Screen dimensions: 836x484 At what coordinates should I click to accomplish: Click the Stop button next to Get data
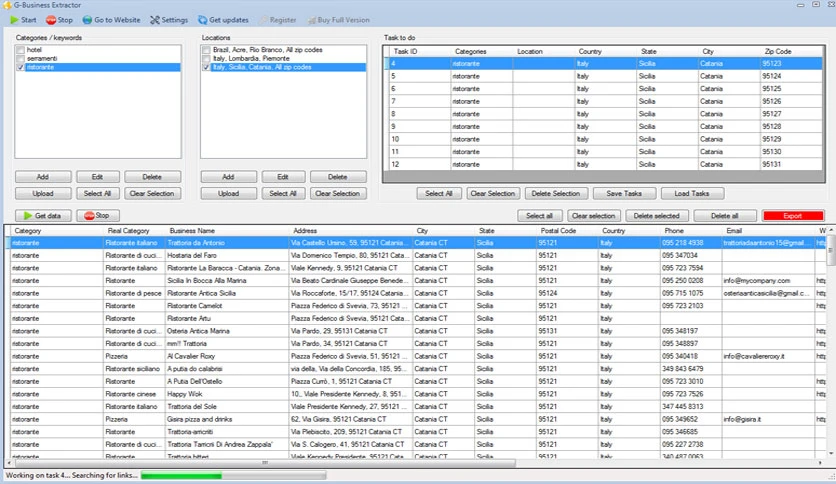tap(98, 216)
